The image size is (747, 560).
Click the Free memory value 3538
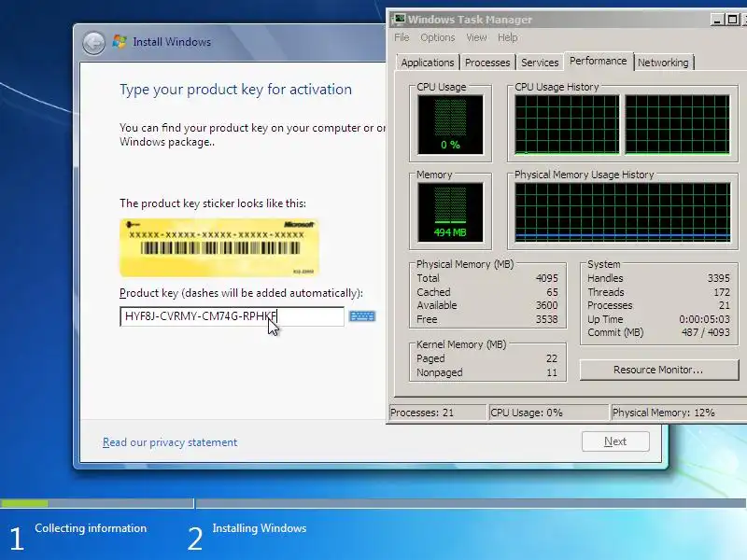coord(546,319)
